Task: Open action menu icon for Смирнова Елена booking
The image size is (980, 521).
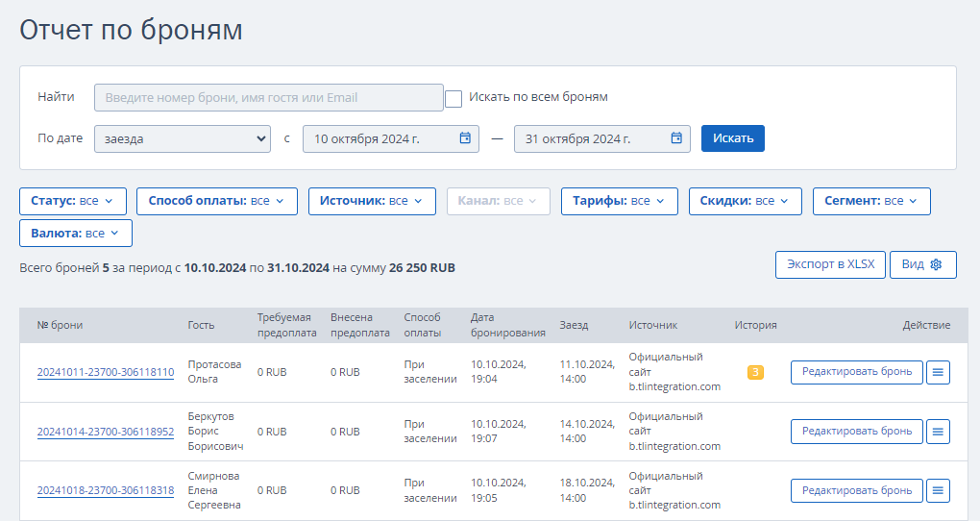Action: (x=938, y=490)
